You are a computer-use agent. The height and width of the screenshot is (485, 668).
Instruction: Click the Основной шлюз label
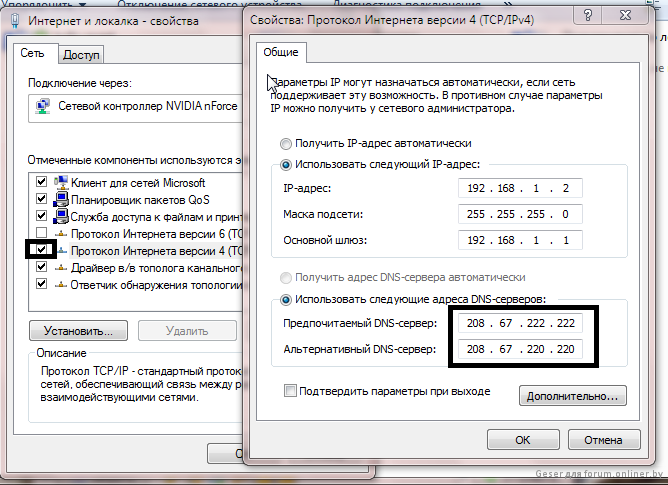point(325,240)
